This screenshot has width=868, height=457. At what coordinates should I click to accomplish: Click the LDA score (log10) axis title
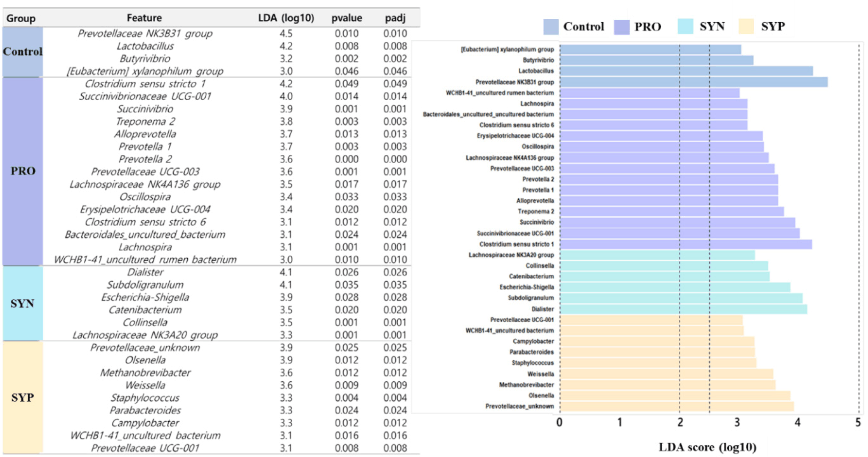(x=707, y=447)
